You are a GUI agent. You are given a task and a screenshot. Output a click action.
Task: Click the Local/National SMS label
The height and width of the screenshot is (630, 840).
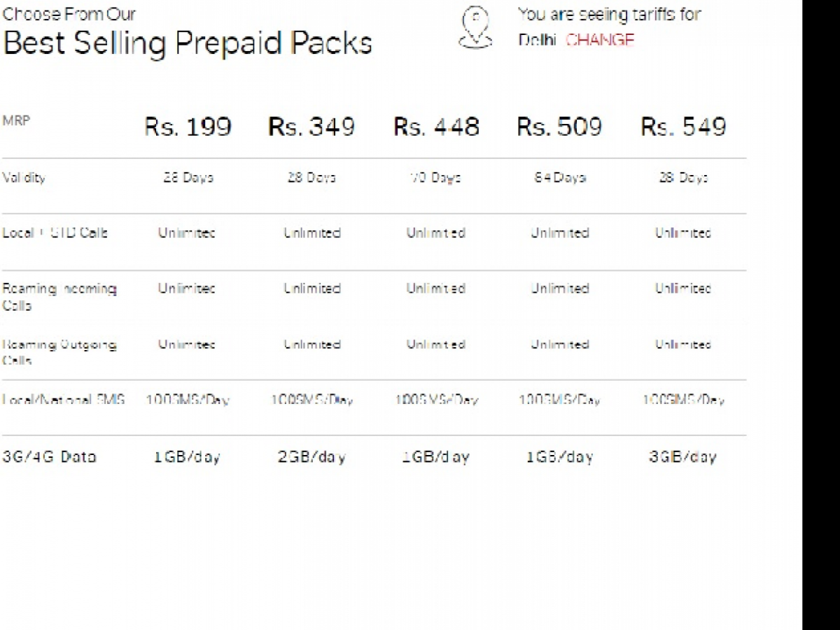[x=64, y=400]
